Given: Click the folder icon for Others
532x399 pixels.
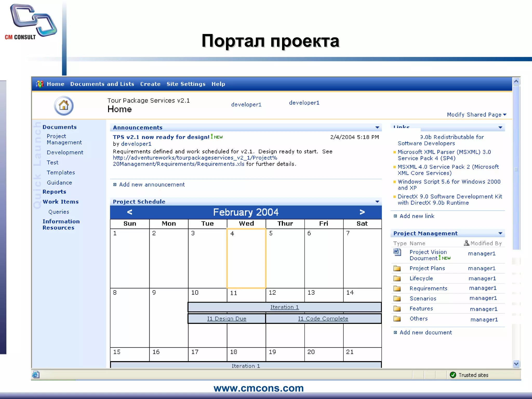Looking at the screenshot, I should click(397, 318).
